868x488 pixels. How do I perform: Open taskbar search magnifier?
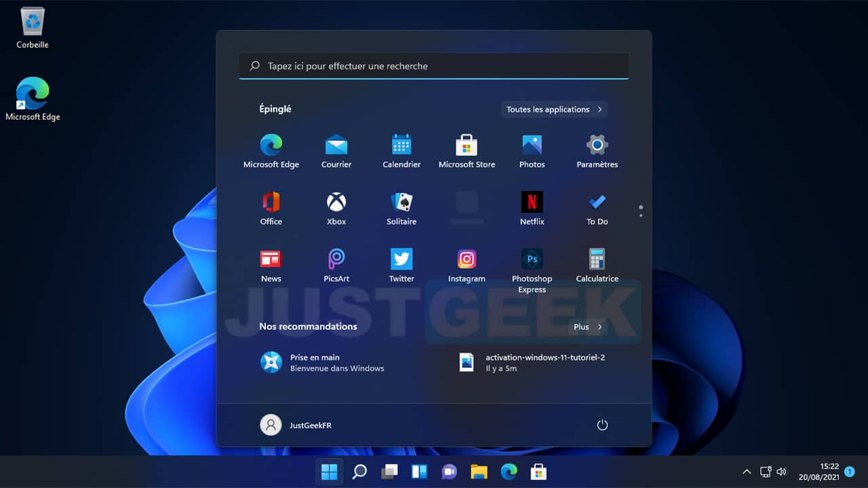click(x=359, y=472)
